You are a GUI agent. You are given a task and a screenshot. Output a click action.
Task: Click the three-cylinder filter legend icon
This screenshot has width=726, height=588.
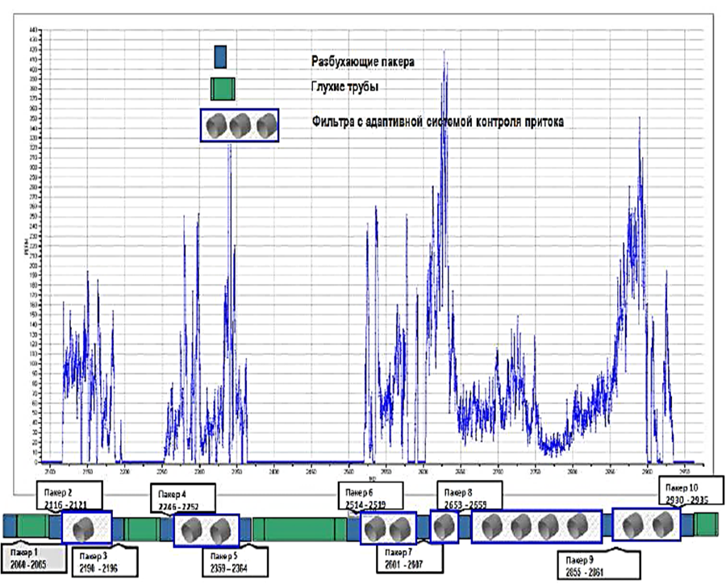point(240,126)
